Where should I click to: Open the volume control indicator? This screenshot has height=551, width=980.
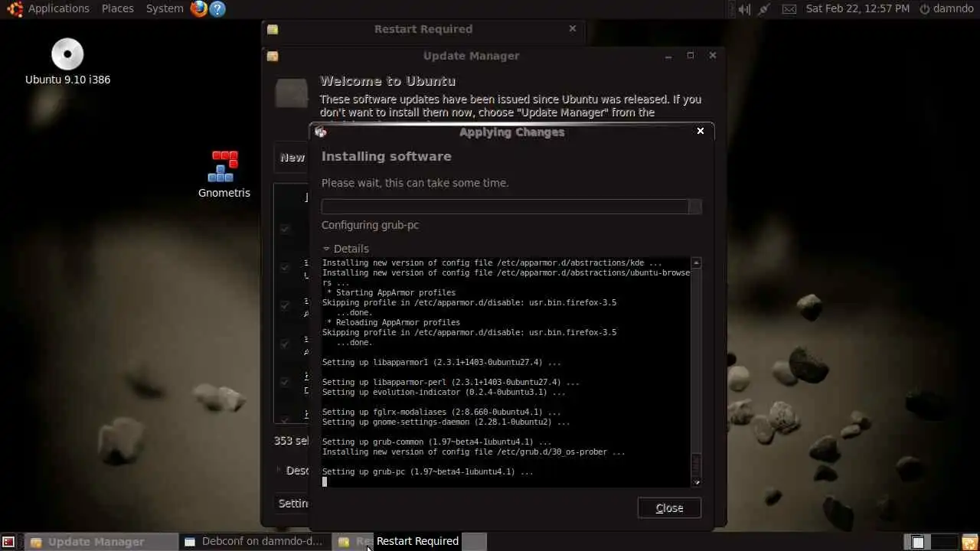click(743, 9)
